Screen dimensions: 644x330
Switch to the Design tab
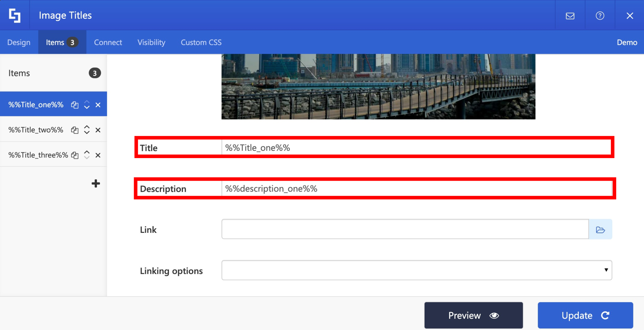(19, 42)
